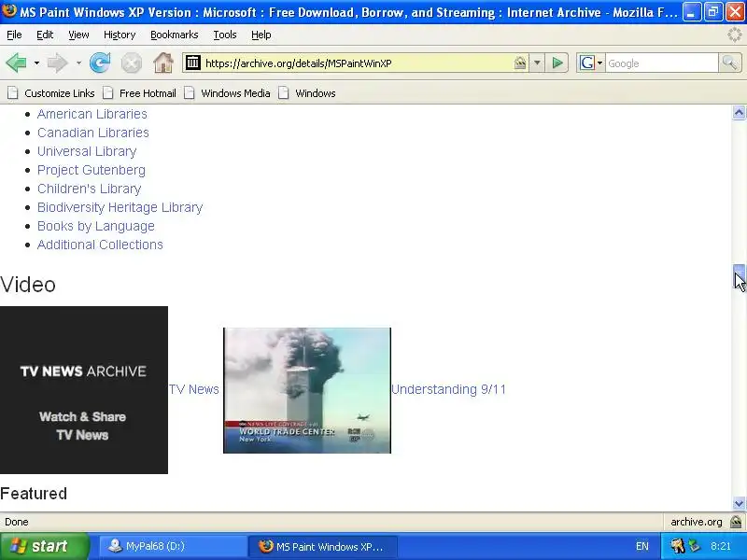
Task: Click the first system tray icon
Action: [x=678, y=546]
